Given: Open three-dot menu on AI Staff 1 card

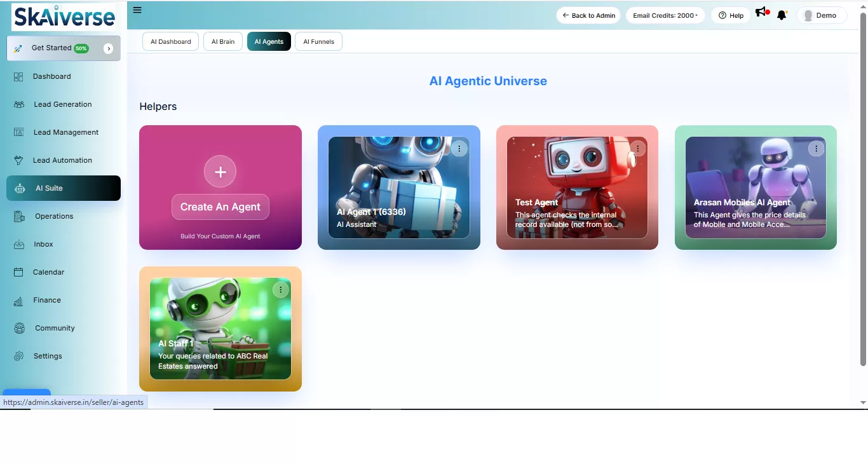Looking at the screenshot, I should [280, 290].
